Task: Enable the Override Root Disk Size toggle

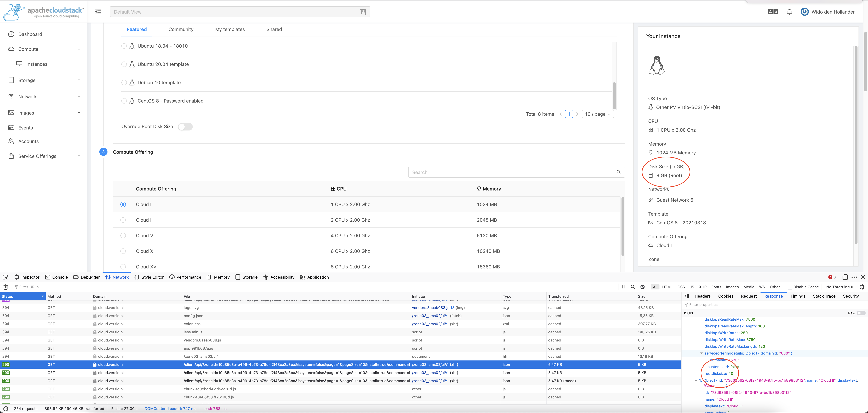Action: pos(185,127)
